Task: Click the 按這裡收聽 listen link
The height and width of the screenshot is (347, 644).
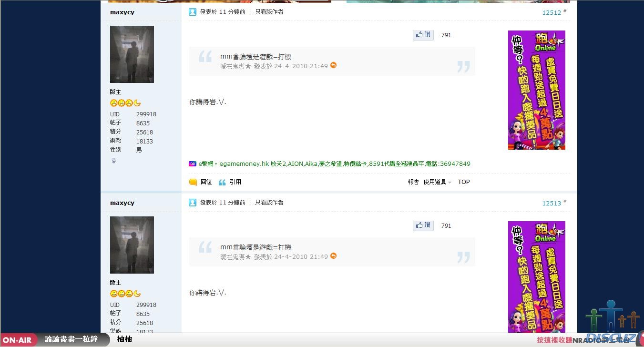Action: coord(554,340)
